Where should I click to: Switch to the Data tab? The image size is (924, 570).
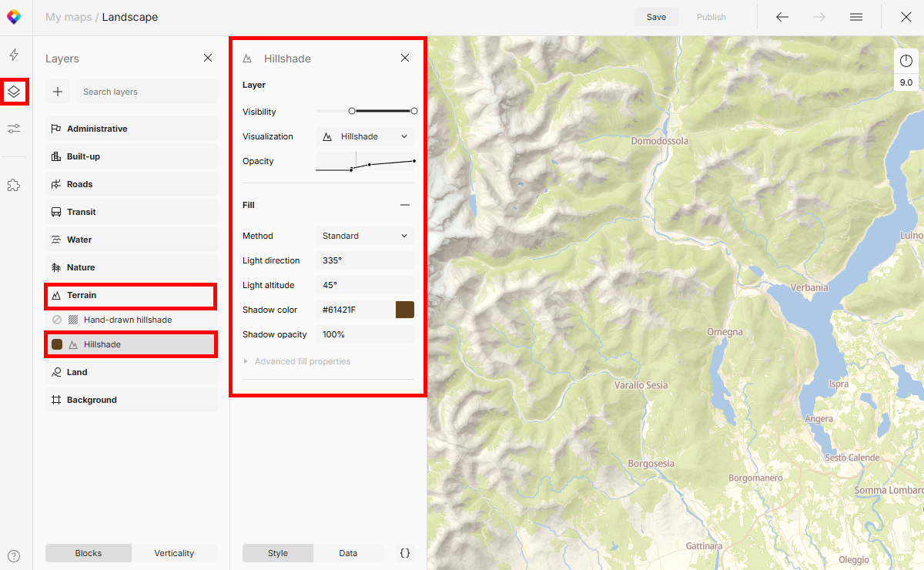348,553
